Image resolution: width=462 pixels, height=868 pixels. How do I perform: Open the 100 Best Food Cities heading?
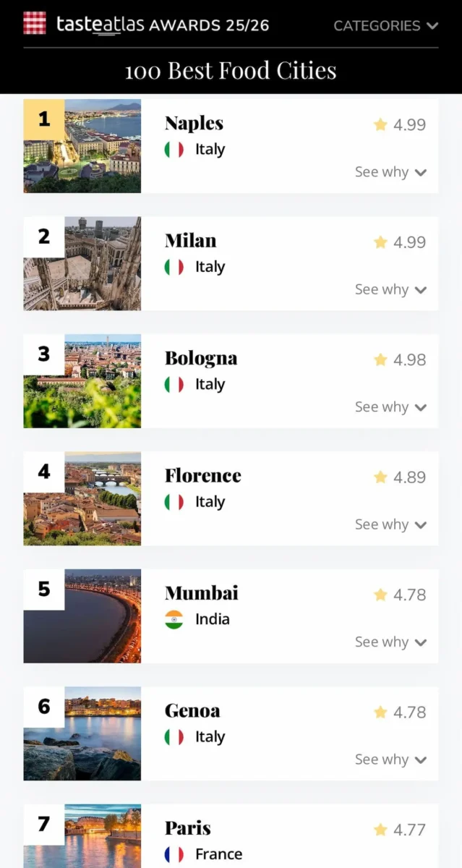coord(231,70)
